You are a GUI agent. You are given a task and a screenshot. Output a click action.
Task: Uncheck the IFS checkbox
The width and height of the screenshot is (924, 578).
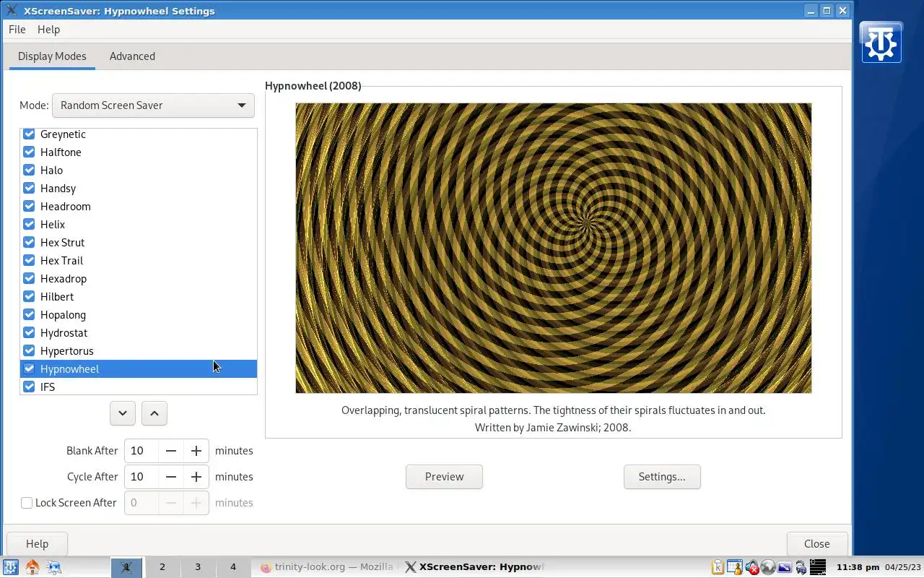(x=29, y=387)
